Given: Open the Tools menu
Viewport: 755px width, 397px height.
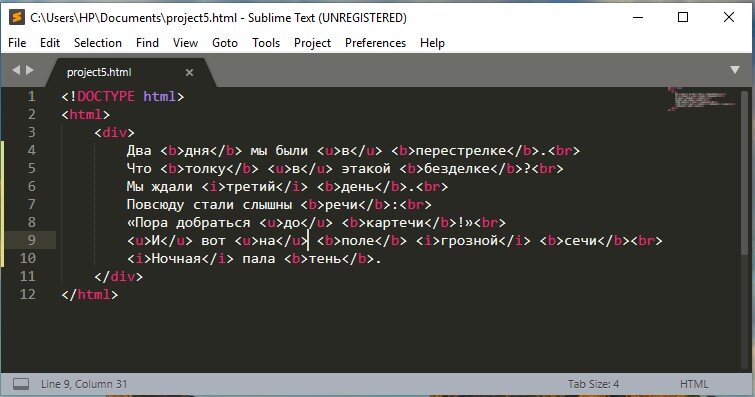Looking at the screenshot, I should coord(266,43).
